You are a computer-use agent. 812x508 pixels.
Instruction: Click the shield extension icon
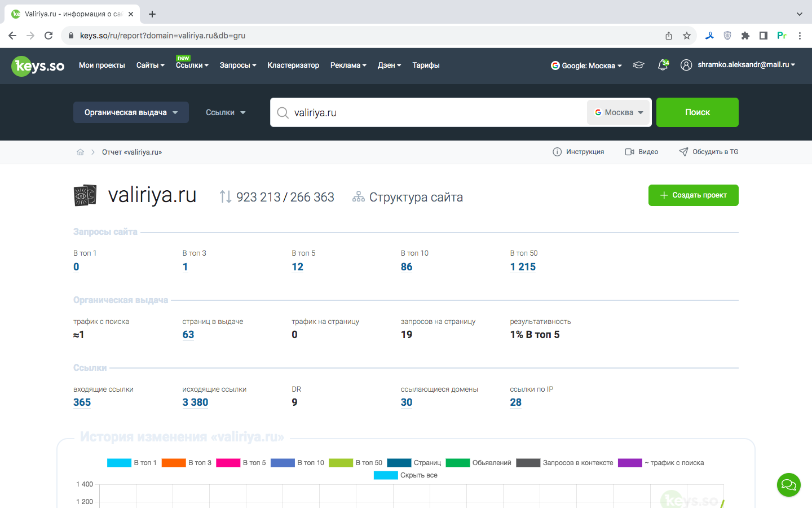coord(727,36)
